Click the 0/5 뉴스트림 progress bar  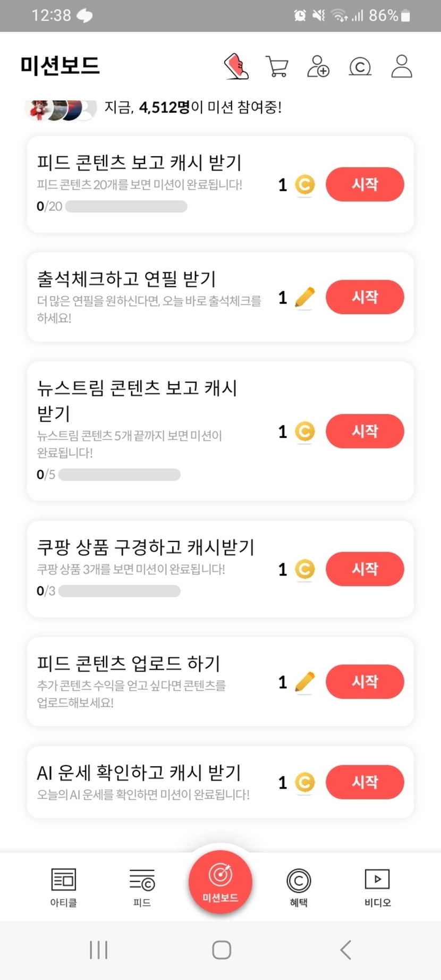119,475
